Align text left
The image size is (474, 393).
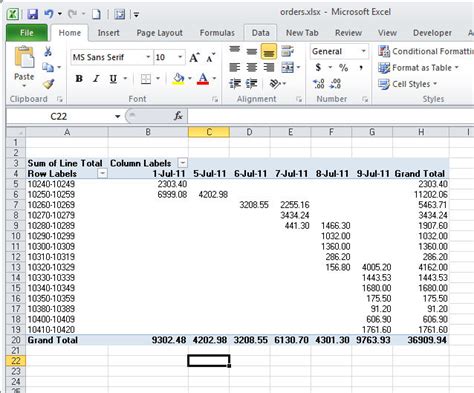point(235,68)
